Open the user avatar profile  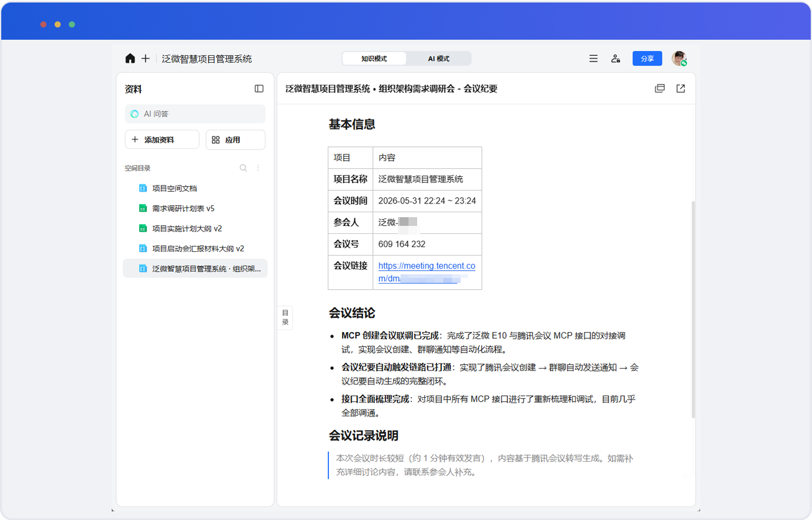pyautogui.click(x=679, y=58)
